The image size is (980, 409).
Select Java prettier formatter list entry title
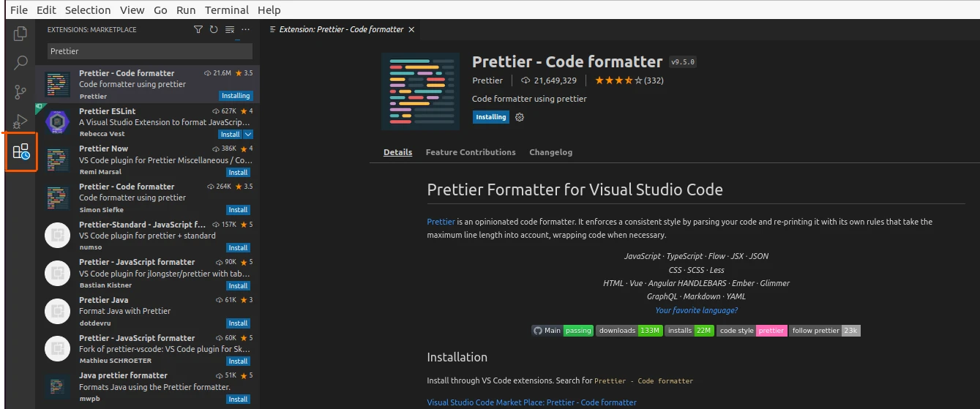coord(123,375)
